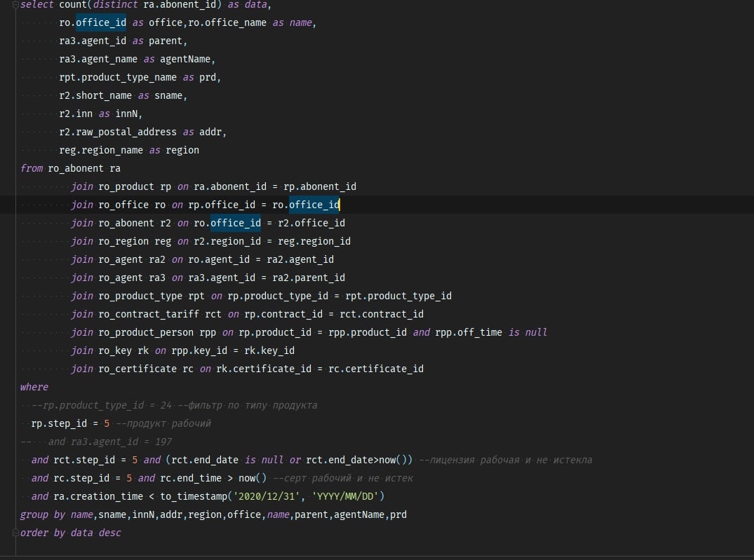This screenshot has width=754, height=560.
Task: Click 'ra.creation_time' in the where clause
Action: (x=98, y=496)
